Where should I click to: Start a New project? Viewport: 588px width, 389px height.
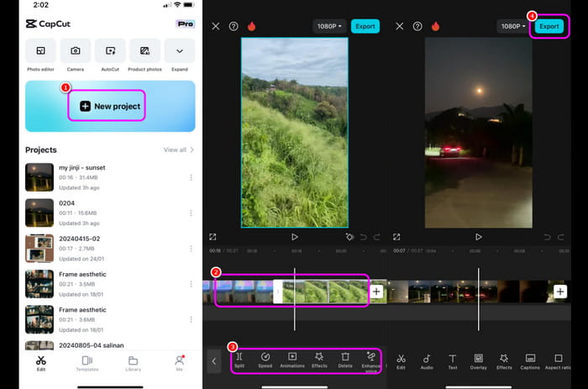pyautogui.click(x=110, y=106)
